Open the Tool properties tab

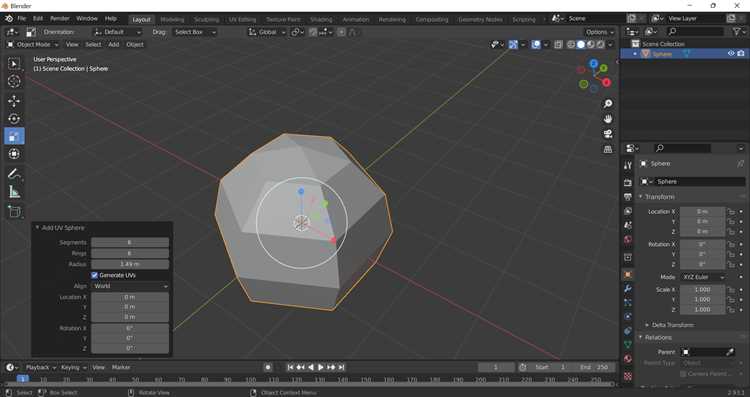click(x=628, y=165)
